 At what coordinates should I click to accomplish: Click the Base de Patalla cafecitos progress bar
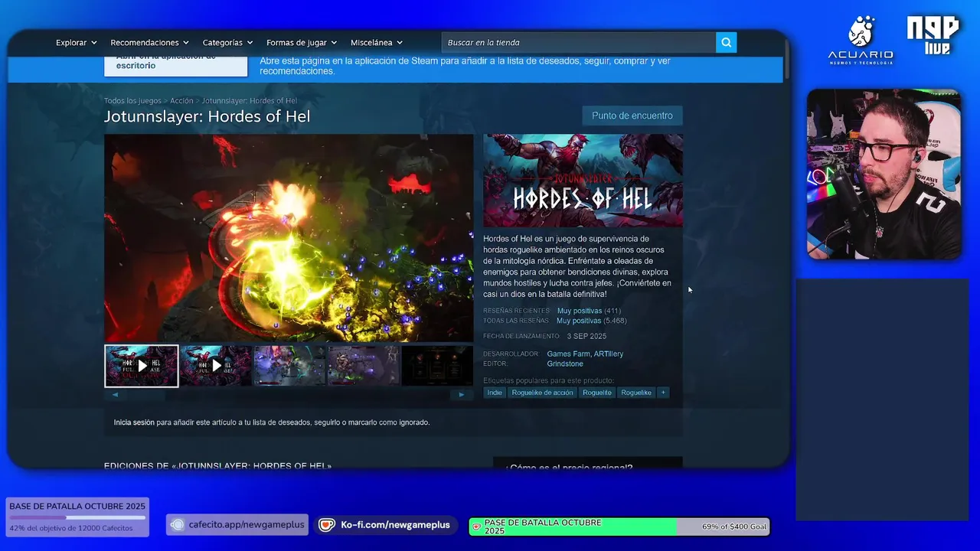coord(77,517)
